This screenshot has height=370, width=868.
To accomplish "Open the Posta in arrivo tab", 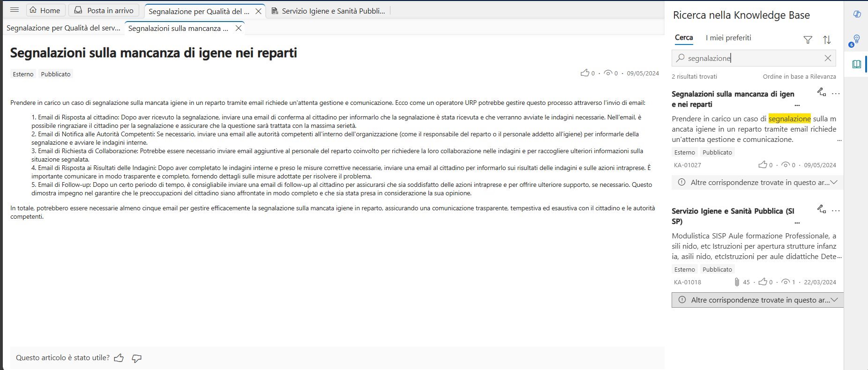I will (x=104, y=10).
